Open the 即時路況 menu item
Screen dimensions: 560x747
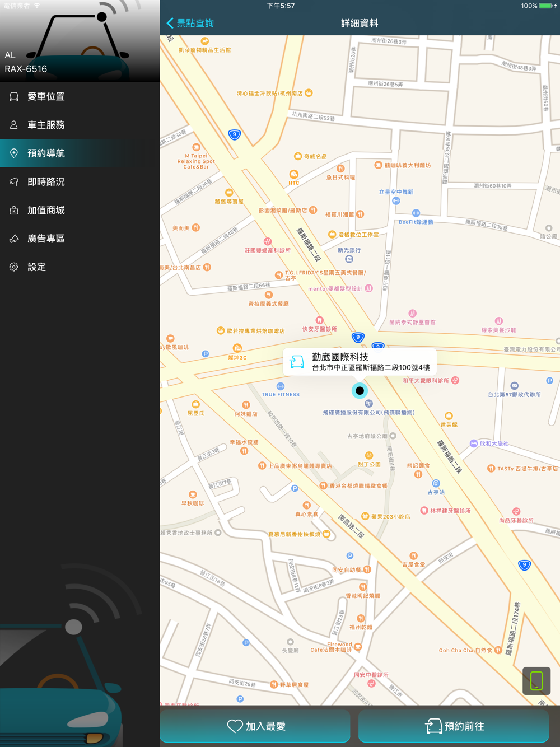tap(80, 181)
